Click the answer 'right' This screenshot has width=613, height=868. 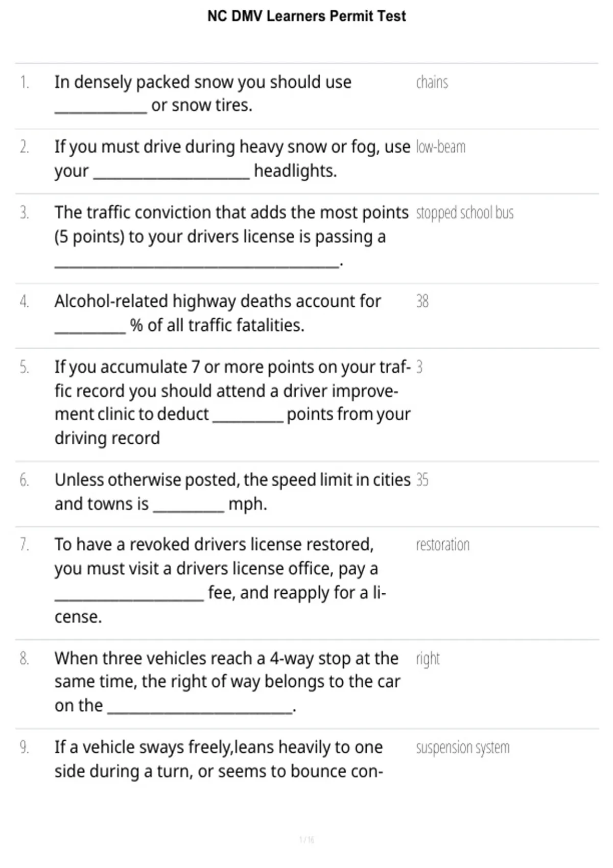428,659
